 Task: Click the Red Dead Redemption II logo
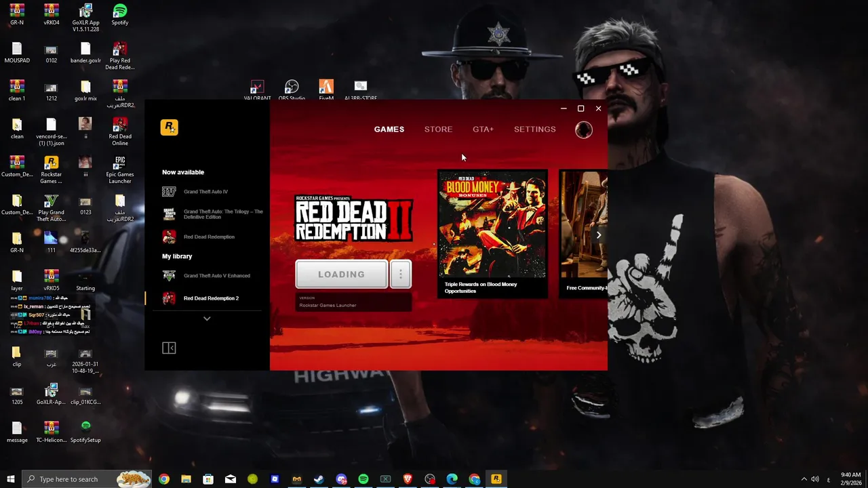(x=353, y=218)
